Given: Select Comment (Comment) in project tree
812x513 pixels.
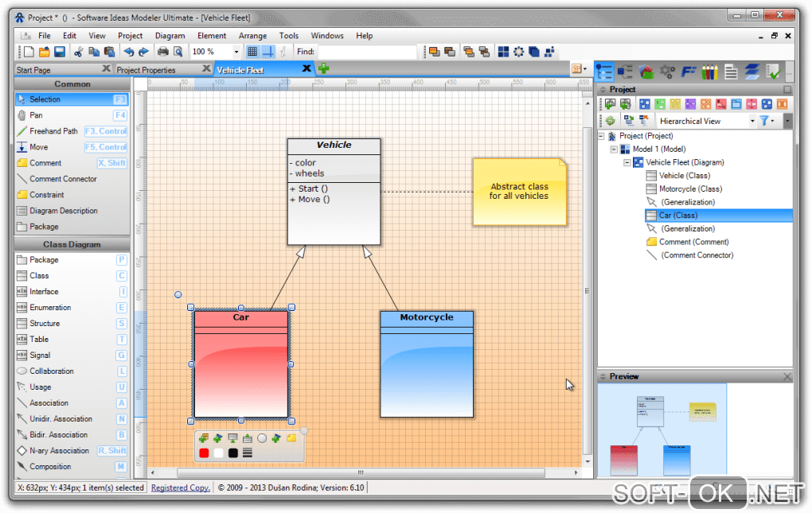Looking at the screenshot, I should 693,242.
